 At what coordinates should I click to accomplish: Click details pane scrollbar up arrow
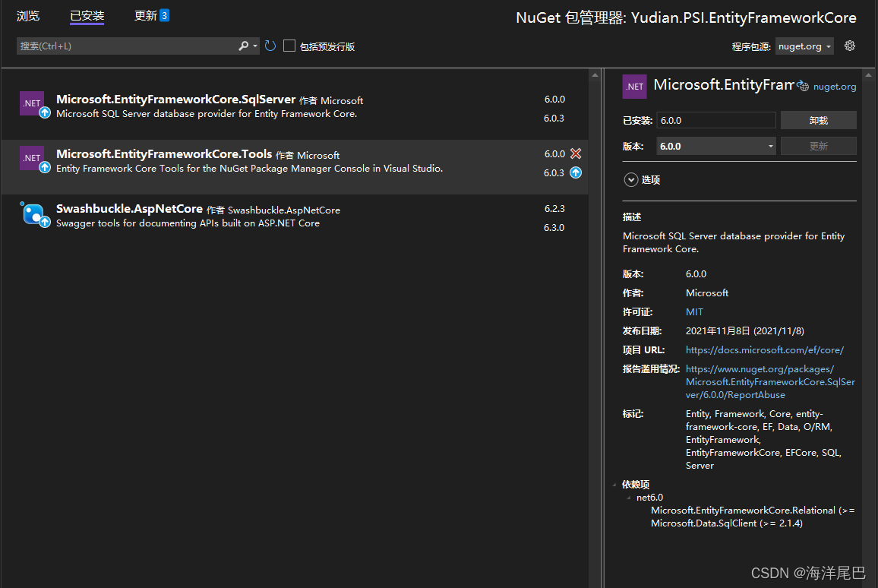[868, 75]
